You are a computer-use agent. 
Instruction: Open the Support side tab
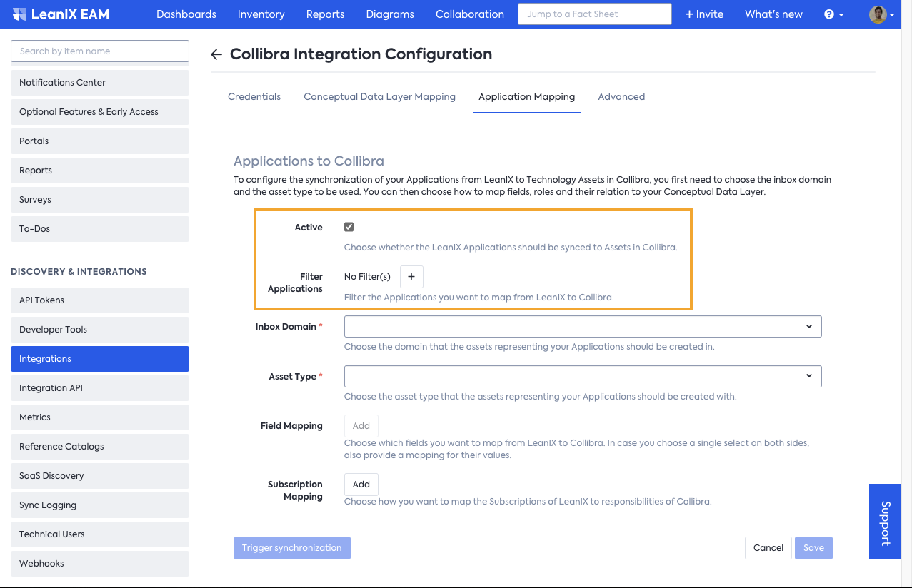point(885,522)
